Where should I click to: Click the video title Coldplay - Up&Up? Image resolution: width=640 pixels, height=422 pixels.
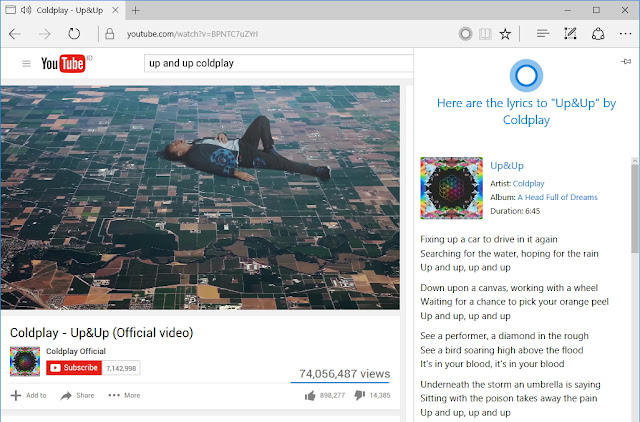[102, 333]
